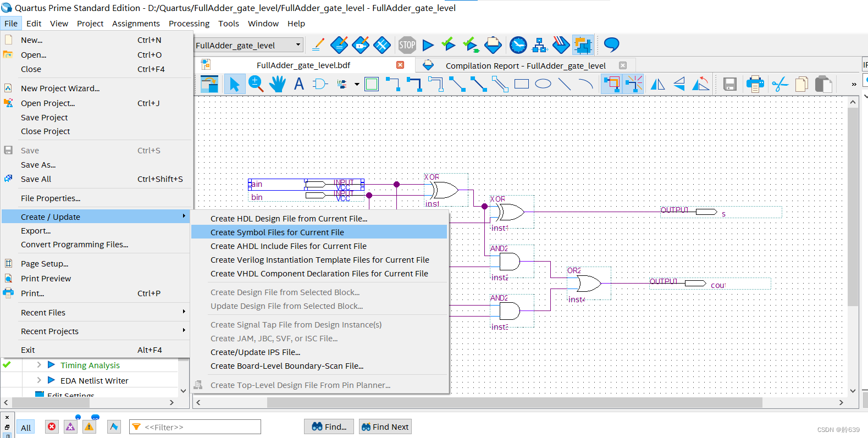This screenshot has height=438, width=868.
Task: Toggle the warning triangle messages filter
Action: pos(89,427)
